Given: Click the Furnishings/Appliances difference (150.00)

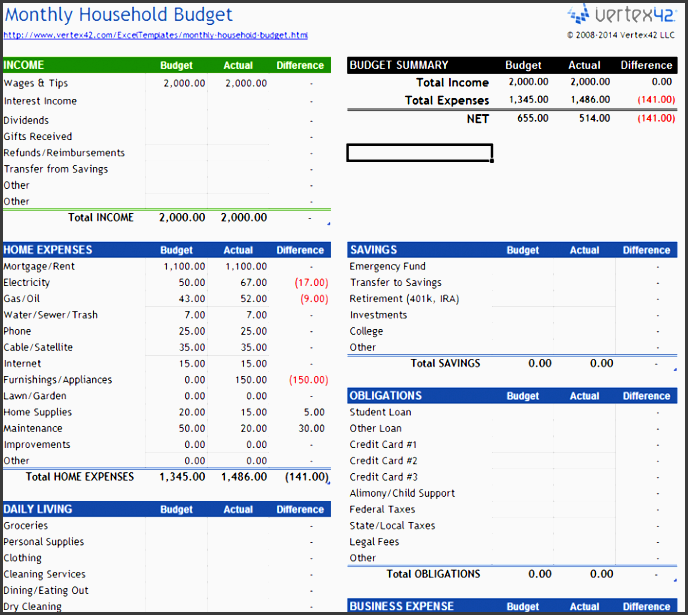Looking at the screenshot, I should [308, 380].
